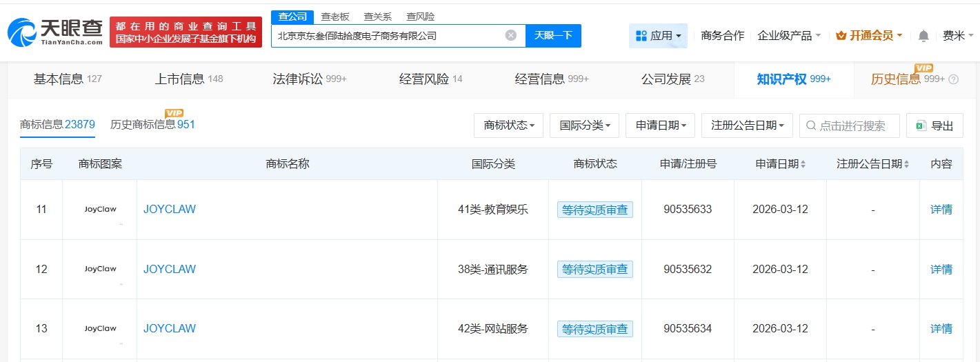Switch to the 经营风险 tab
This screenshot has height=362, width=980.
(430, 79)
